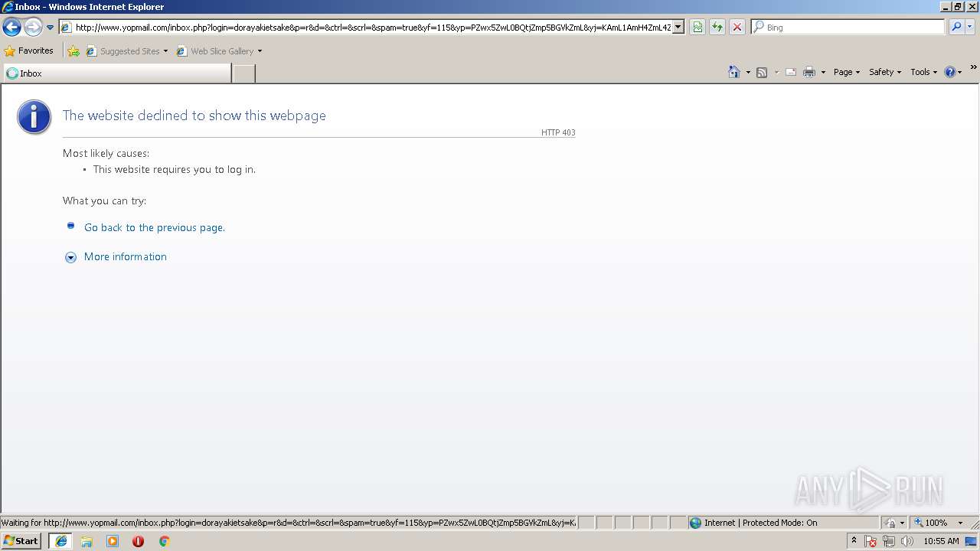Click the Read Mail envelope icon

pos(791,72)
